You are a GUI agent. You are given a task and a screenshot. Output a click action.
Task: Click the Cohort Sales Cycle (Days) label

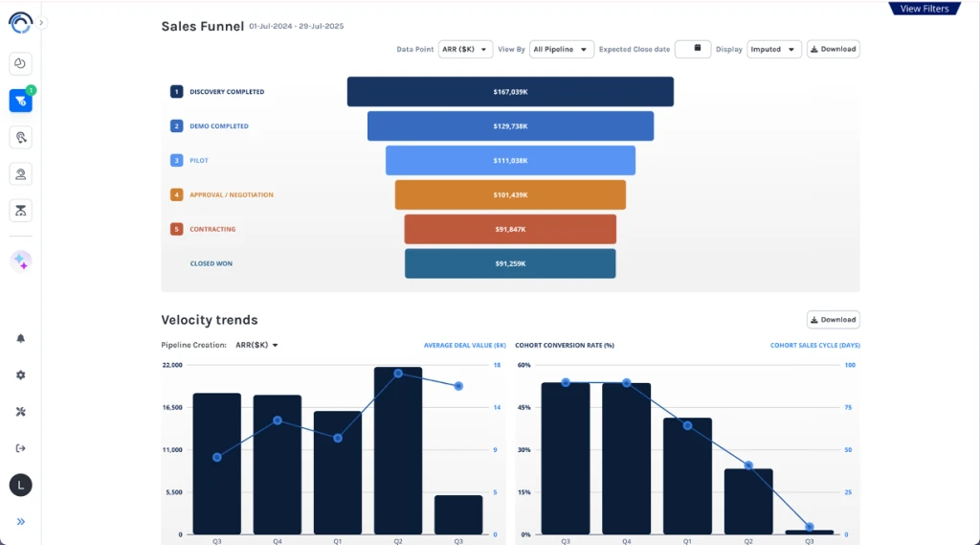click(x=814, y=345)
